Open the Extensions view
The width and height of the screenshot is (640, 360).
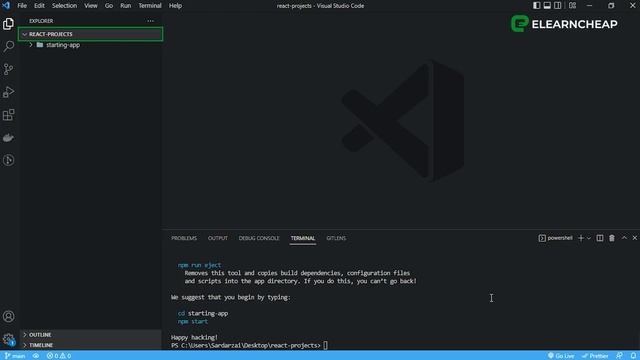(9, 115)
